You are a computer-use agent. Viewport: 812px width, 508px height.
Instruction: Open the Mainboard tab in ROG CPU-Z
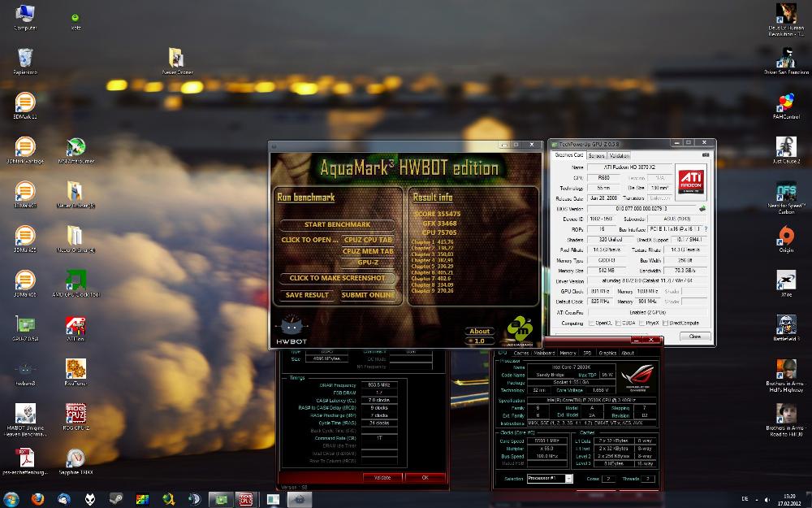click(544, 353)
